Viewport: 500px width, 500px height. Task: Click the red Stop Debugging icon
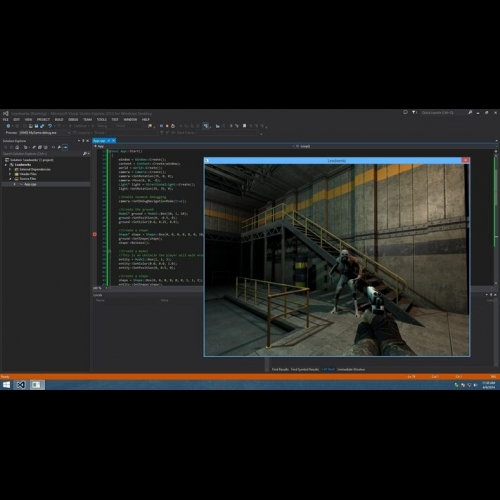[167, 126]
